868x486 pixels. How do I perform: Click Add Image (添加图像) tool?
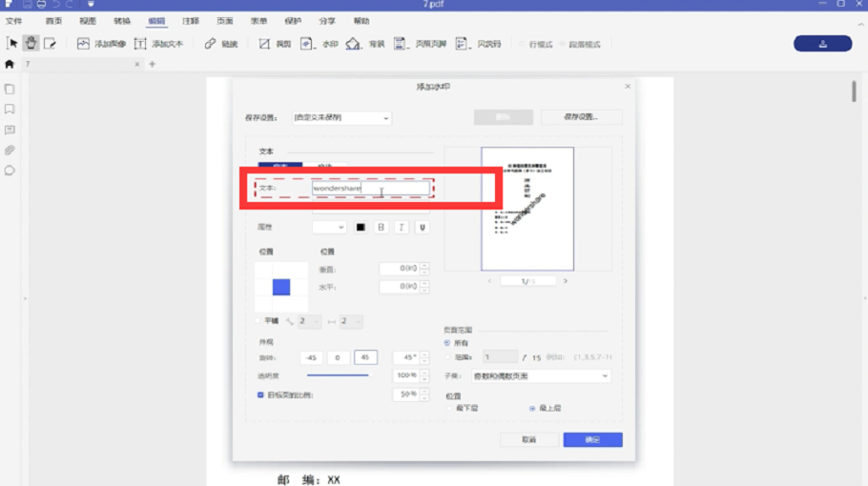pyautogui.click(x=101, y=44)
